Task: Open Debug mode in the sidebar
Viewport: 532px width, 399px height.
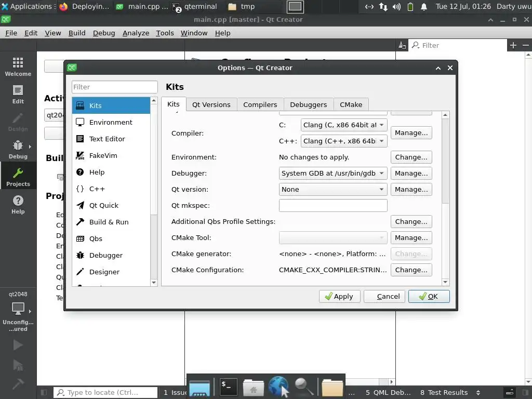Action: point(18,149)
